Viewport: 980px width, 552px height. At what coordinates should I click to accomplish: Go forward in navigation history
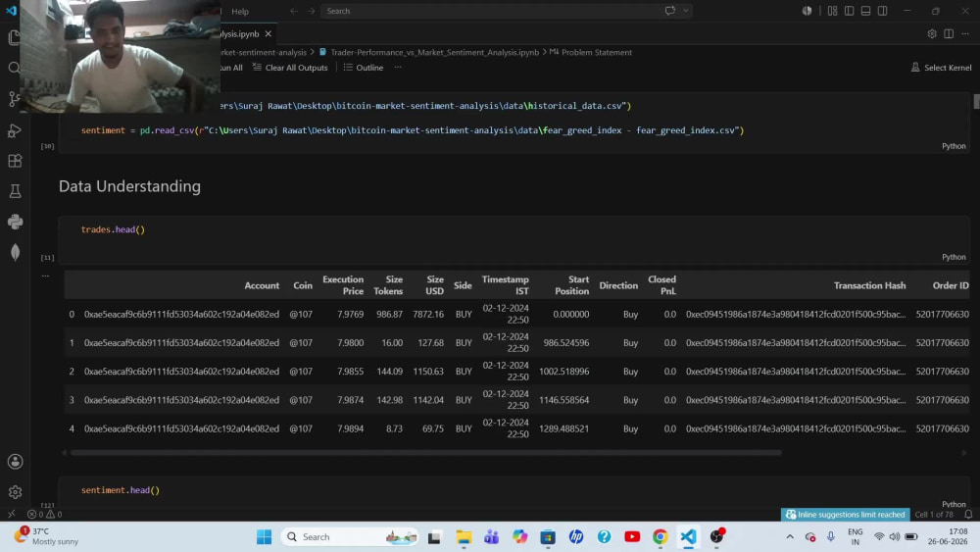311,11
